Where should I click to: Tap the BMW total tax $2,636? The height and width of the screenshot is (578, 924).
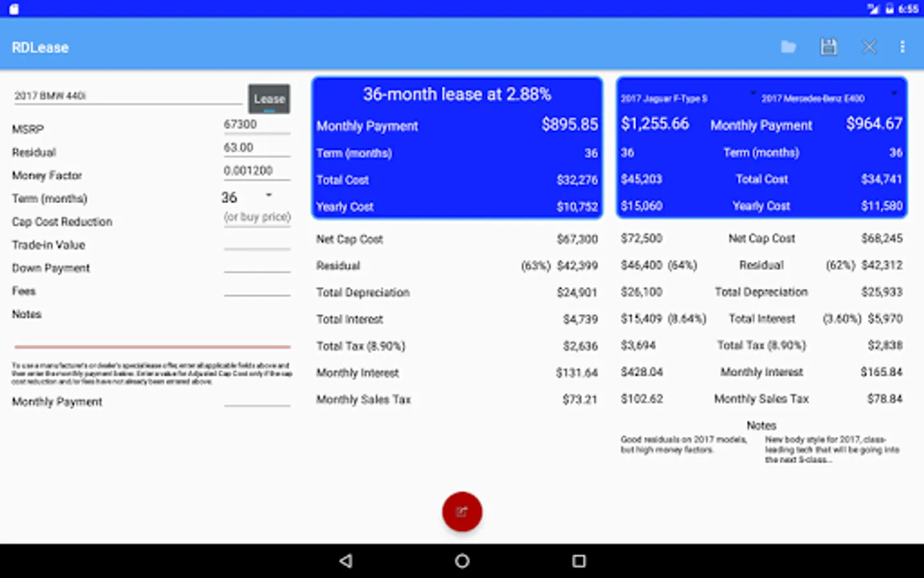click(580, 346)
